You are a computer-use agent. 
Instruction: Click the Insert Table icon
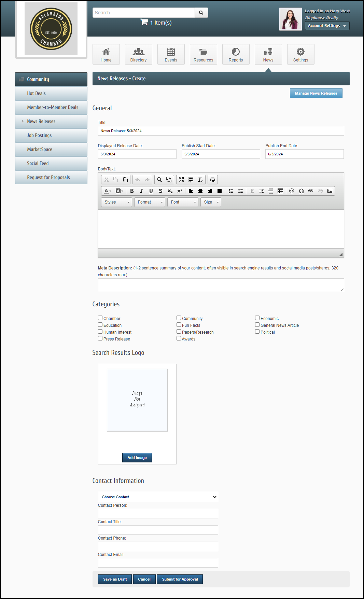(x=280, y=191)
